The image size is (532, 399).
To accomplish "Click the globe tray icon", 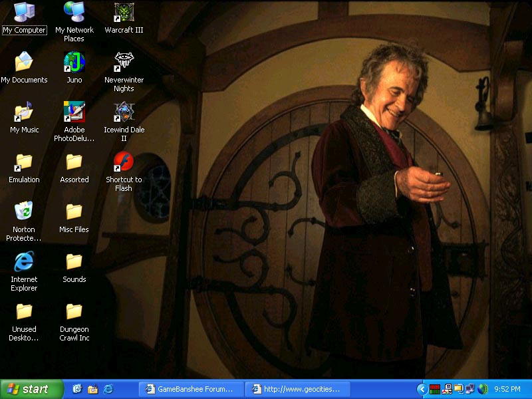I will (483, 389).
